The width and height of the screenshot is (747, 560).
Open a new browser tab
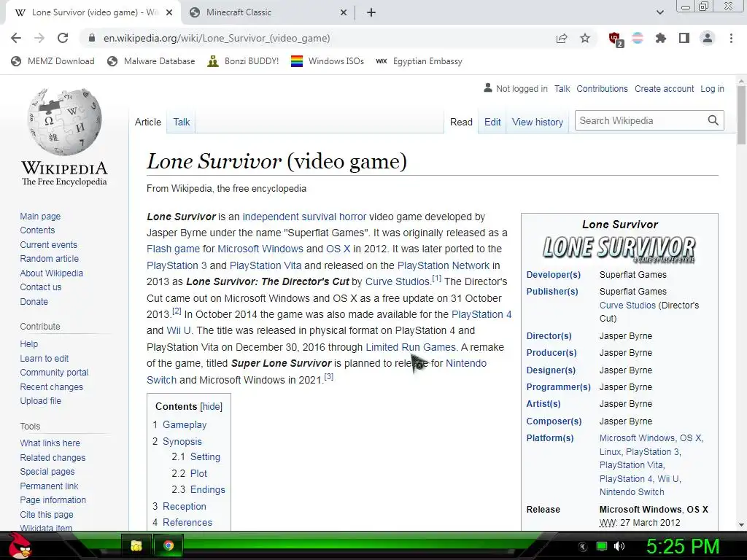pyautogui.click(x=371, y=12)
